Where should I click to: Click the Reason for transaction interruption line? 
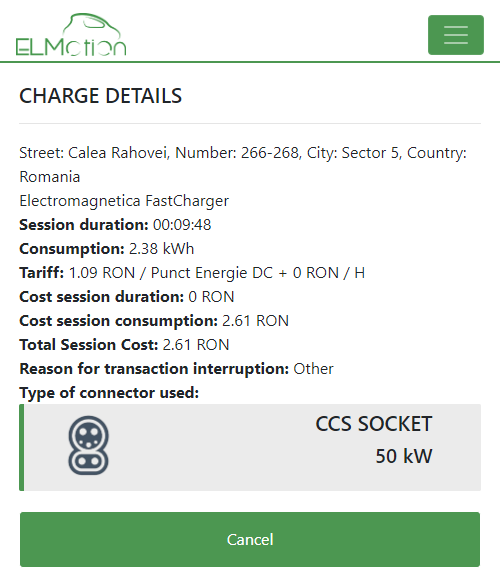(176, 369)
